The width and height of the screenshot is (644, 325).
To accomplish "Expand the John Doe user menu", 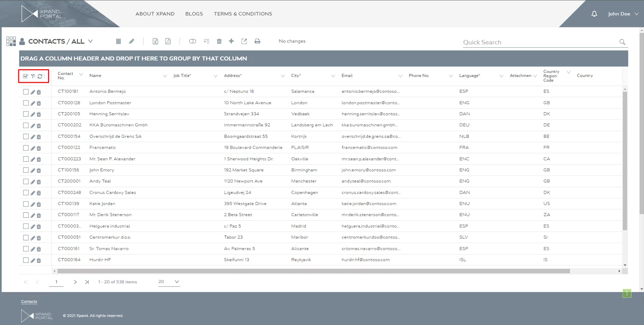I will (x=623, y=14).
